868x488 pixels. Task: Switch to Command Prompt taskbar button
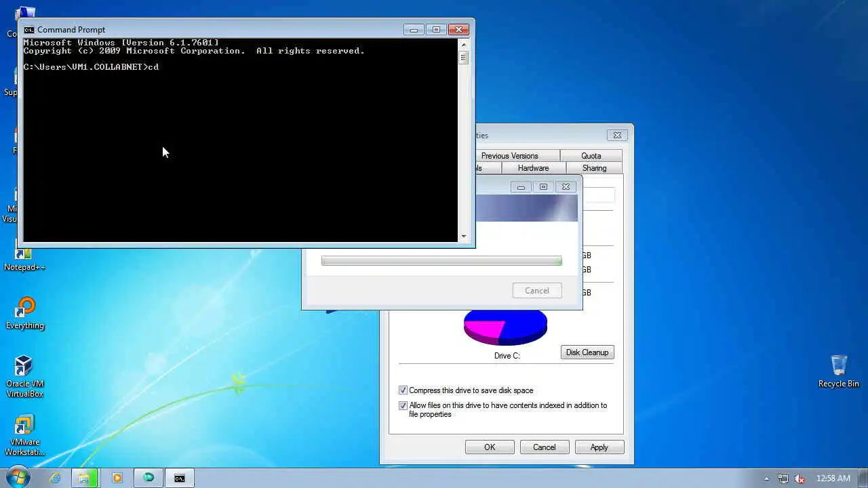180,478
